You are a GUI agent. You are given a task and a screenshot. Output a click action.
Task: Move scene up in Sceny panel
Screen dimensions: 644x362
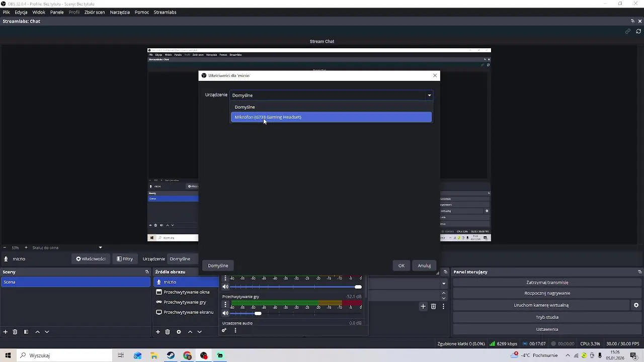click(37, 332)
